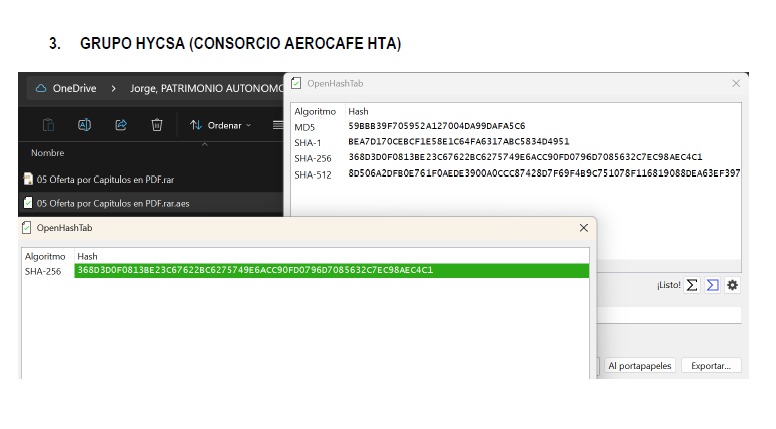Click green highlighted SHA-256 hash in front window
The height and width of the screenshot is (429, 776).
coord(332,270)
